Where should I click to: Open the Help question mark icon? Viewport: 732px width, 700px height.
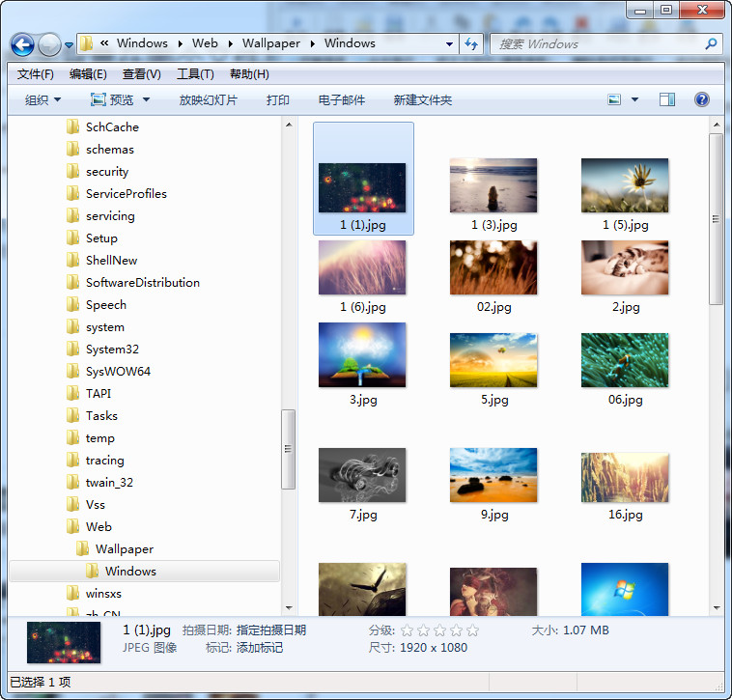[x=702, y=99]
